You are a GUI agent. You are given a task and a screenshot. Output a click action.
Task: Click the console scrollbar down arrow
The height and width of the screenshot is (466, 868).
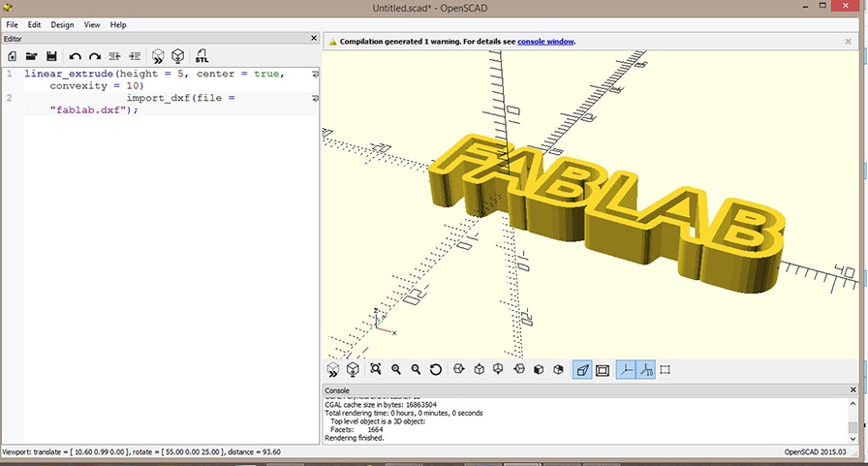coord(852,439)
